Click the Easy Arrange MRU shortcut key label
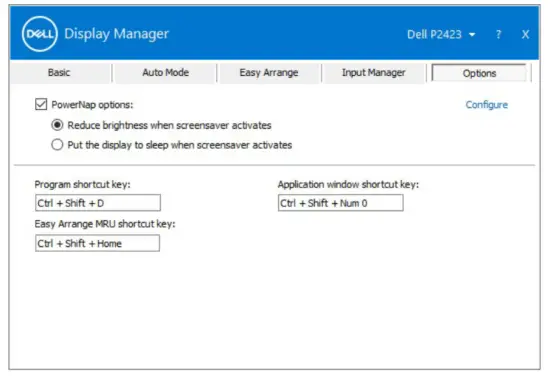 [x=105, y=224]
